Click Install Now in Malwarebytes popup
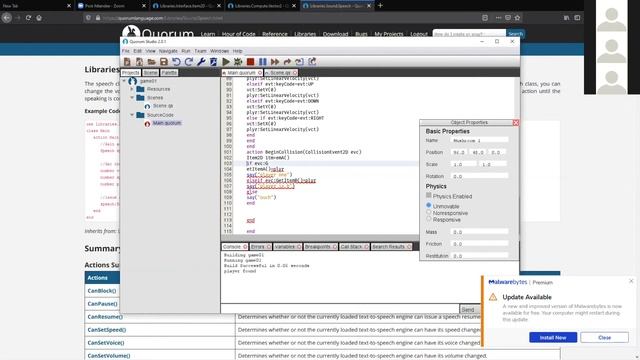Image resolution: width=640 pixels, height=360 pixels. 553,338
